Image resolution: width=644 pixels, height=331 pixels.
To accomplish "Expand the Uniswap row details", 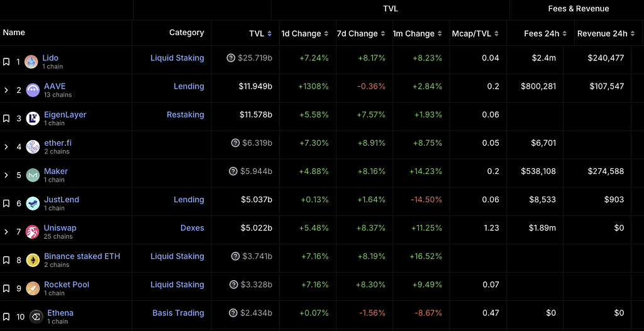I will 6,232.
